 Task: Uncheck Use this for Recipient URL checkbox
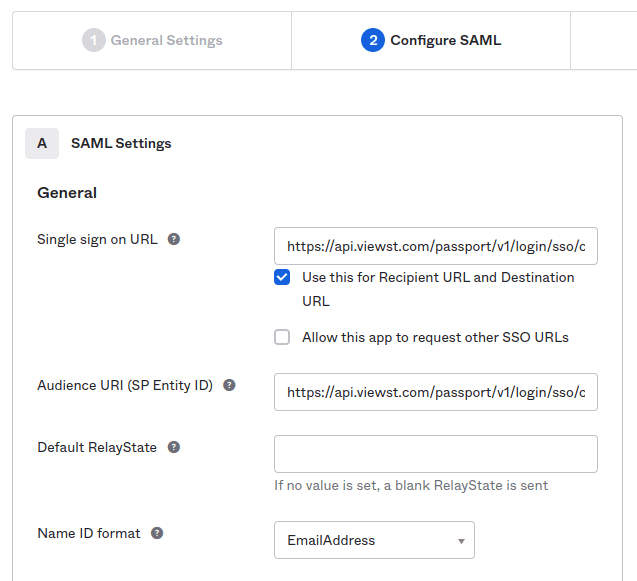click(x=282, y=277)
